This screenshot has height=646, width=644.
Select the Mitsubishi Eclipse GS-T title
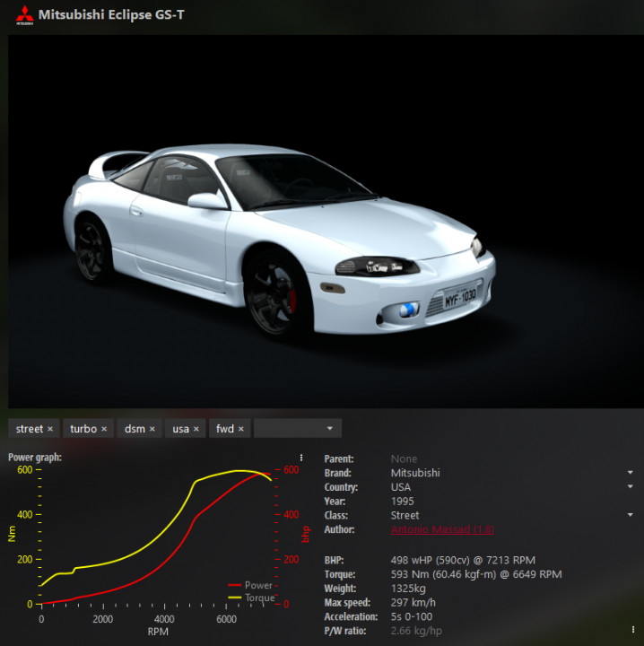point(111,15)
